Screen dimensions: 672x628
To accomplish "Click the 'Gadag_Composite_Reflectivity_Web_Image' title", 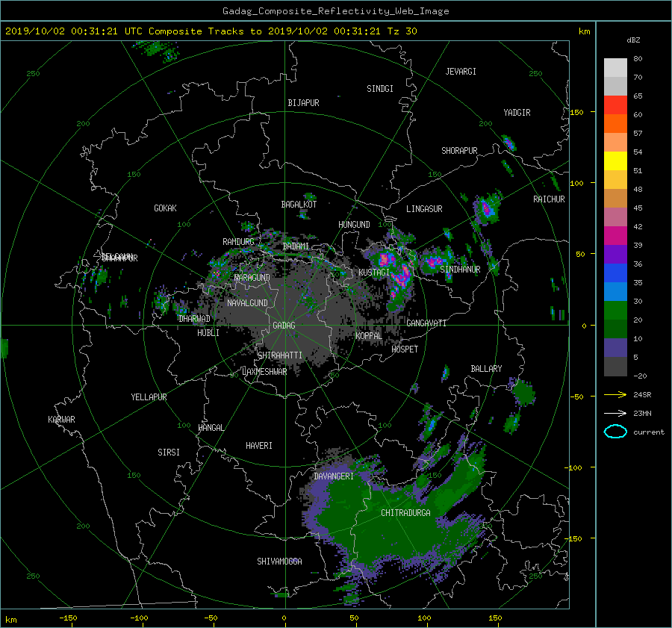I will [335, 11].
